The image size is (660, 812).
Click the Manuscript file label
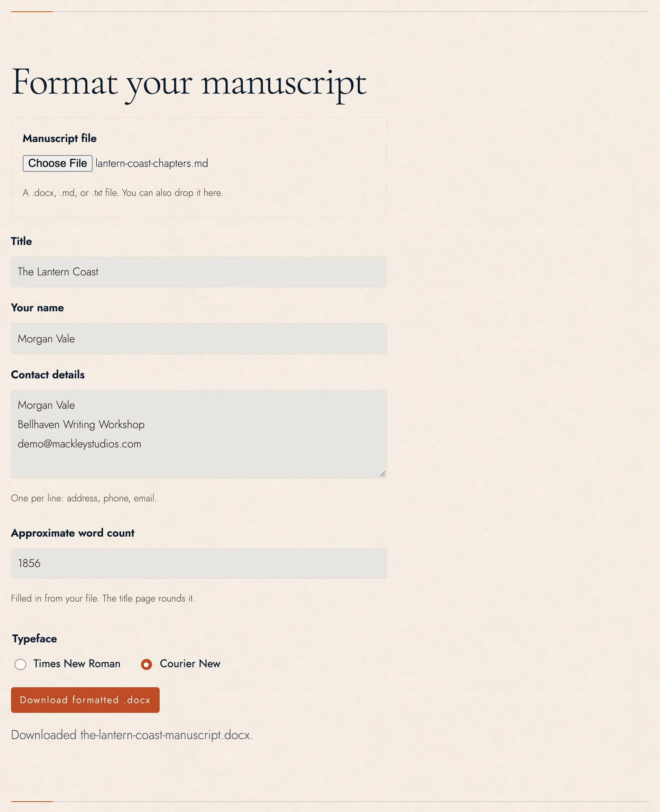click(x=60, y=138)
